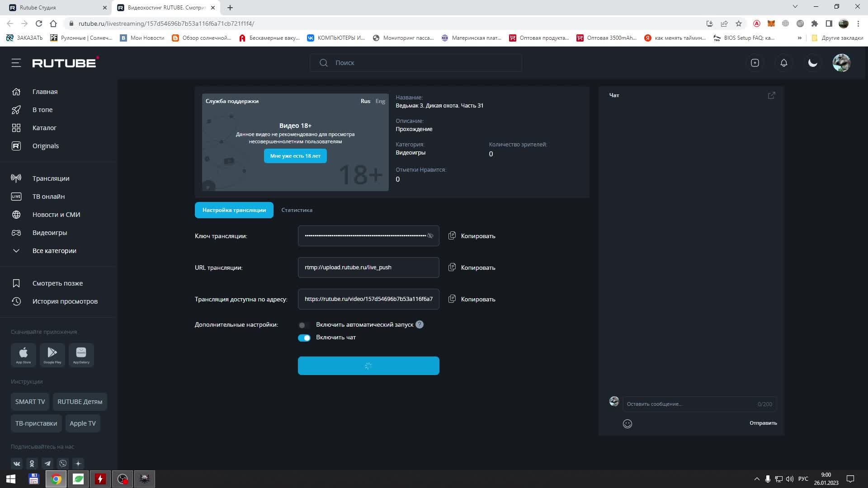Click Отправить to send a chat message
868x488 pixels.
click(x=763, y=423)
